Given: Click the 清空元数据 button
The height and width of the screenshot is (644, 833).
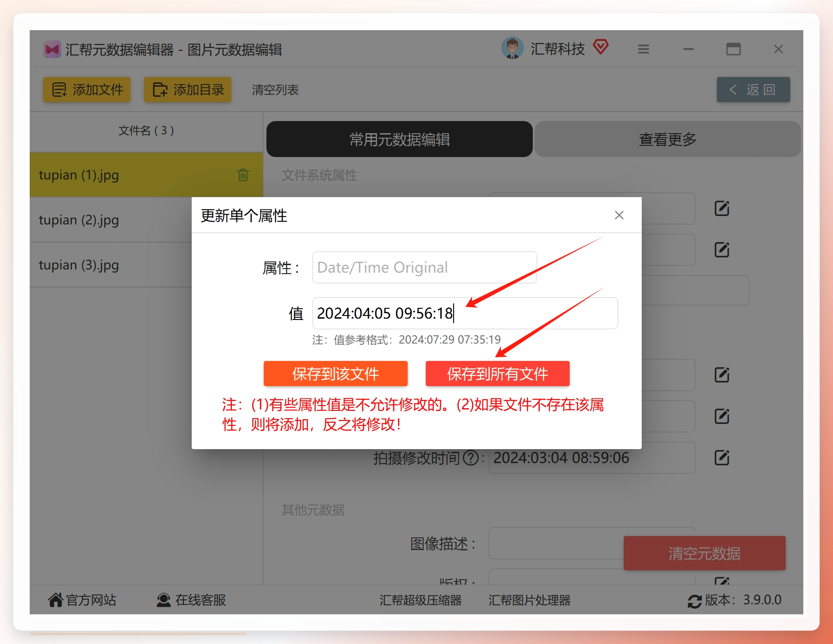Looking at the screenshot, I should coord(705,553).
